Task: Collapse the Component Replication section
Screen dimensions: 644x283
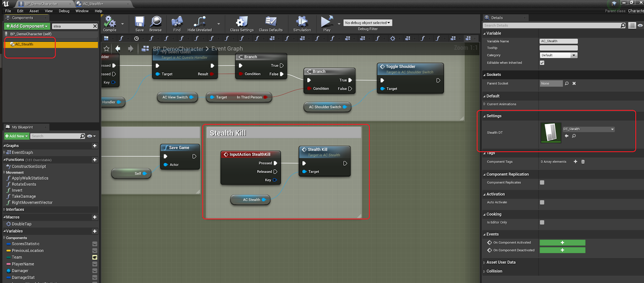Action: [484, 174]
